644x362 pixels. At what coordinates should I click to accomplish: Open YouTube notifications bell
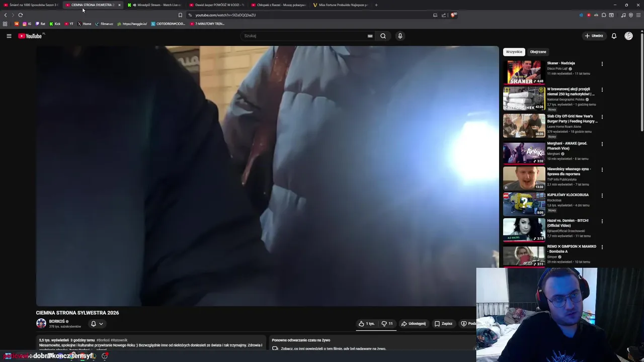(x=614, y=36)
